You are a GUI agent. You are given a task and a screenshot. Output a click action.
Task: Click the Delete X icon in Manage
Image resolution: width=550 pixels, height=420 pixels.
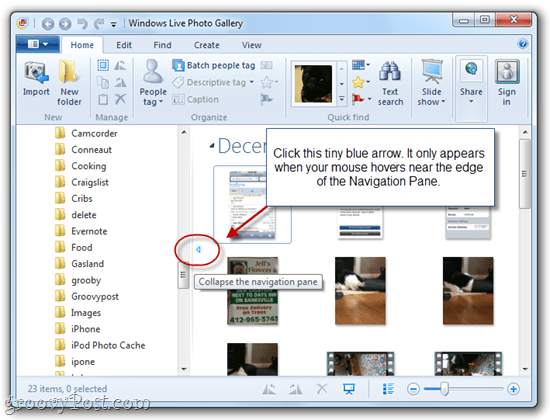[x=120, y=99]
